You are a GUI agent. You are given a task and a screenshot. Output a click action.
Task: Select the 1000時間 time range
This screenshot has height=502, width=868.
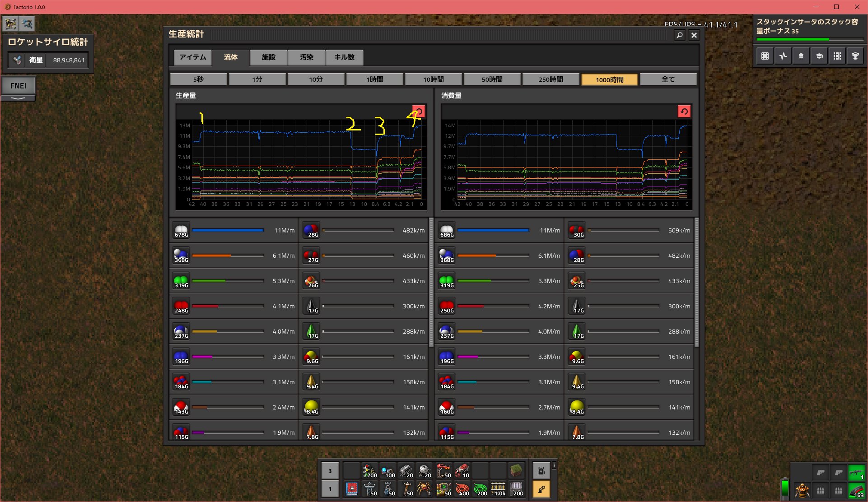coord(610,79)
